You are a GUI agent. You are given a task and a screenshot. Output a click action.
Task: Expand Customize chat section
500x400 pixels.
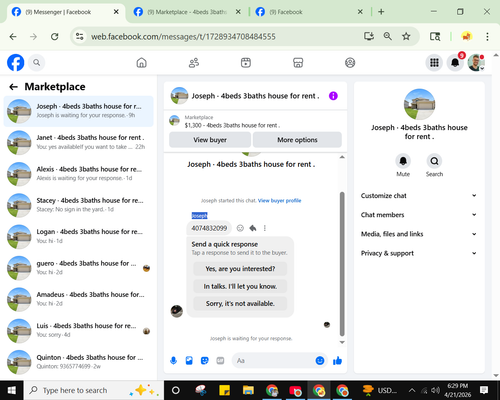point(419,196)
